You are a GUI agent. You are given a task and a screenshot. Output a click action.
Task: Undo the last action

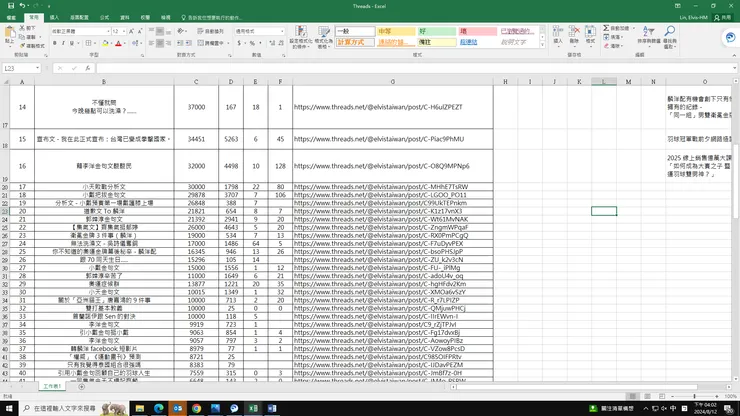click(22, 6)
